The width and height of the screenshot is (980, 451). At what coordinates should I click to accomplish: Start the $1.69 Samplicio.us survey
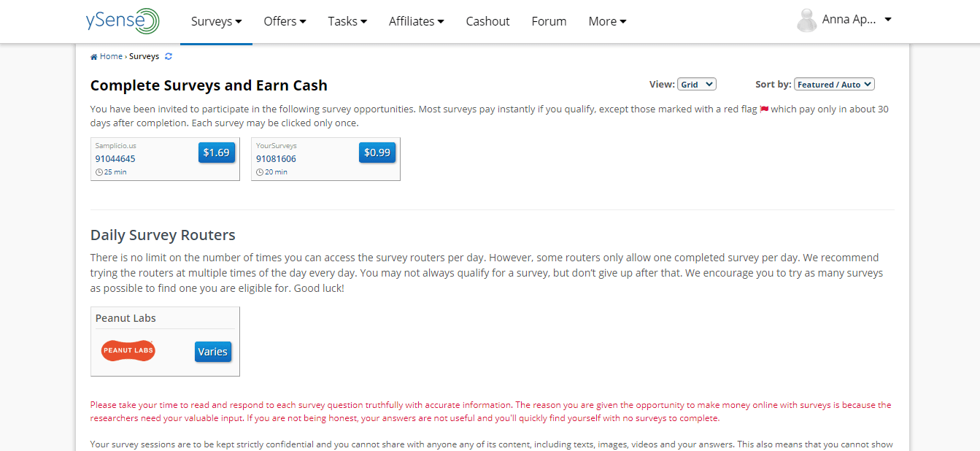click(216, 153)
